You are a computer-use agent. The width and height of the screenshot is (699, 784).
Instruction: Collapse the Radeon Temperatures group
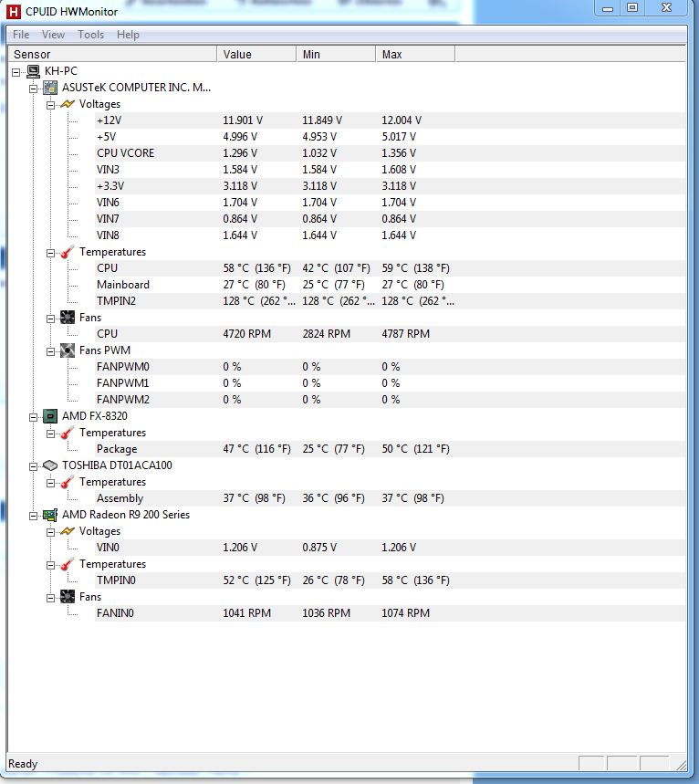[x=50, y=566]
